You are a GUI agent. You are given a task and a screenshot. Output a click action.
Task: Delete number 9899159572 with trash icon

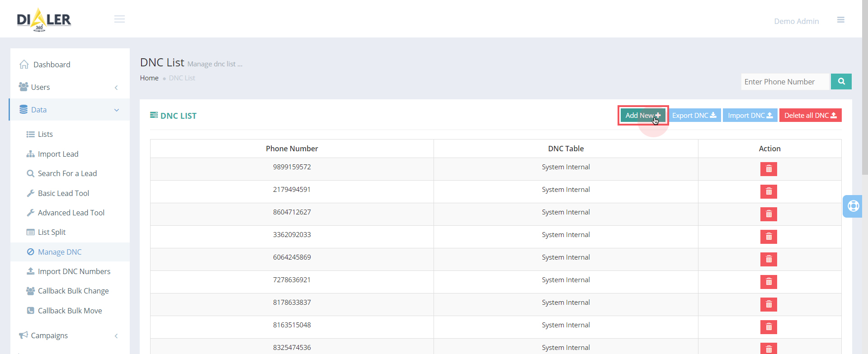tap(769, 169)
